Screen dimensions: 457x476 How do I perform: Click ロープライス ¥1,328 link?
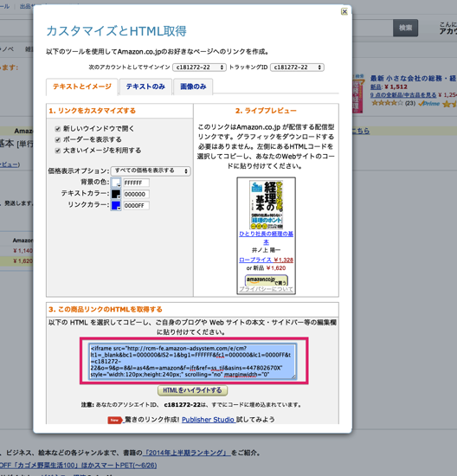pos(266,260)
